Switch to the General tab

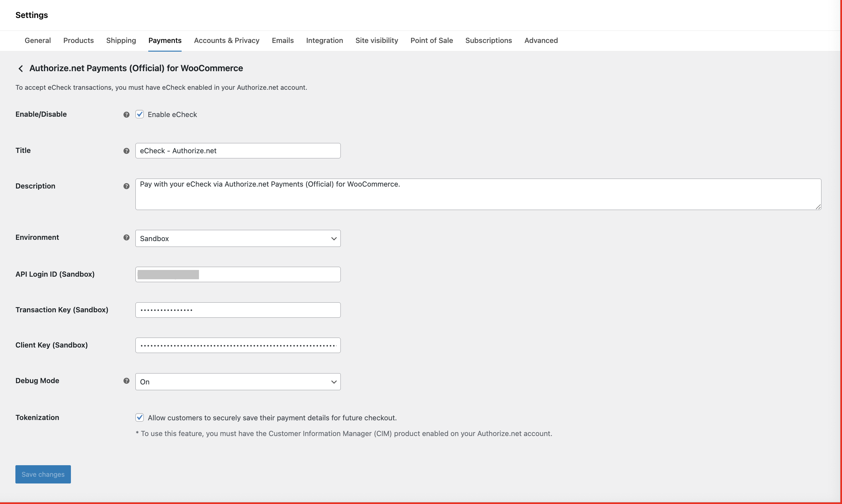(x=38, y=40)
